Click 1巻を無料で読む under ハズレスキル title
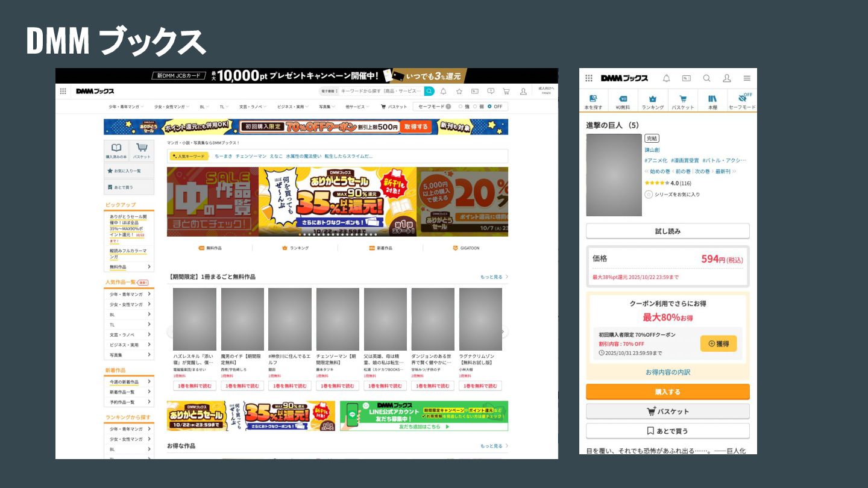Viewport: 868px width, 488px height. pos(195,386)
